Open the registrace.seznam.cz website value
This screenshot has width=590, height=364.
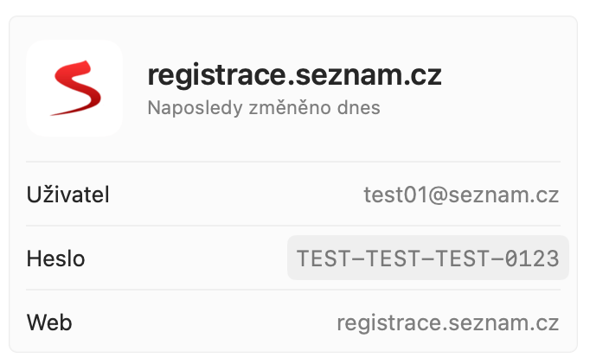click(447, 323)
